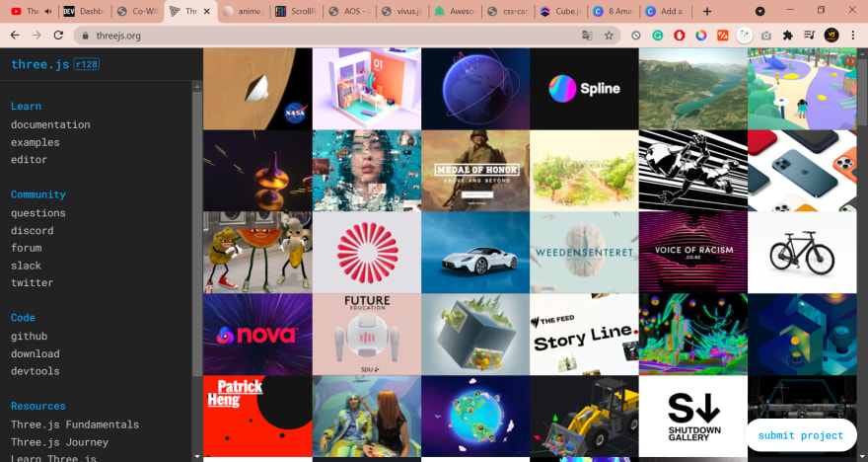Open the colorful ring color picker extension
This screenshot has width=868, height=462.
pos(701,36)
